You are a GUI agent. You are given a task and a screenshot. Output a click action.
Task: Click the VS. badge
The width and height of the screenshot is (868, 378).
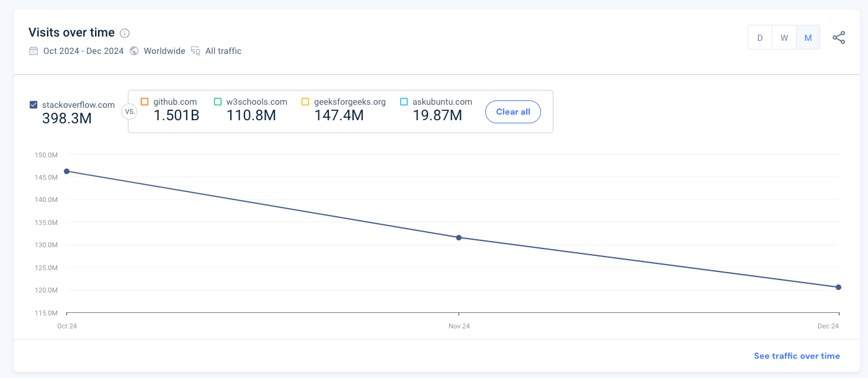(x=130, y=112)
